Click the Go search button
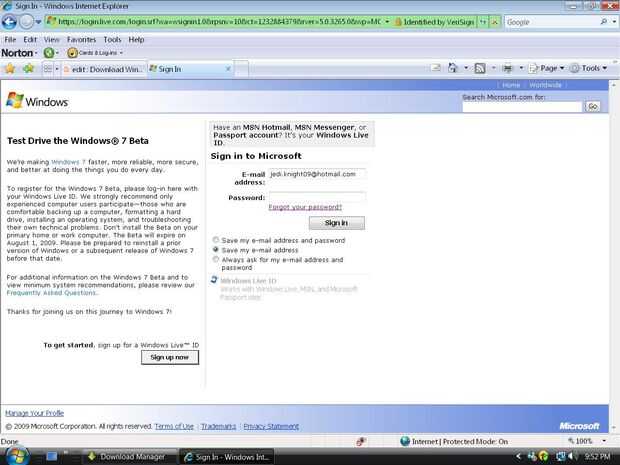This screenshot has width=620, height=465. click(593, 106)
